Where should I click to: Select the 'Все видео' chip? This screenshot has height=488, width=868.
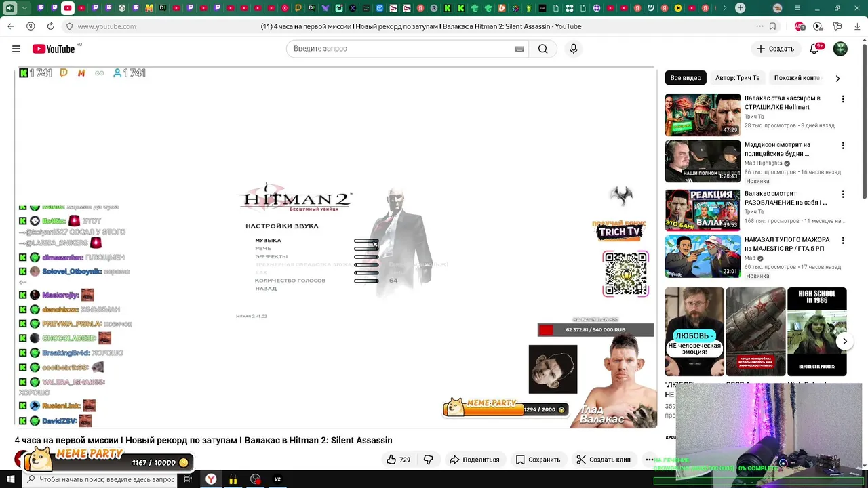[x=686, y=78]
